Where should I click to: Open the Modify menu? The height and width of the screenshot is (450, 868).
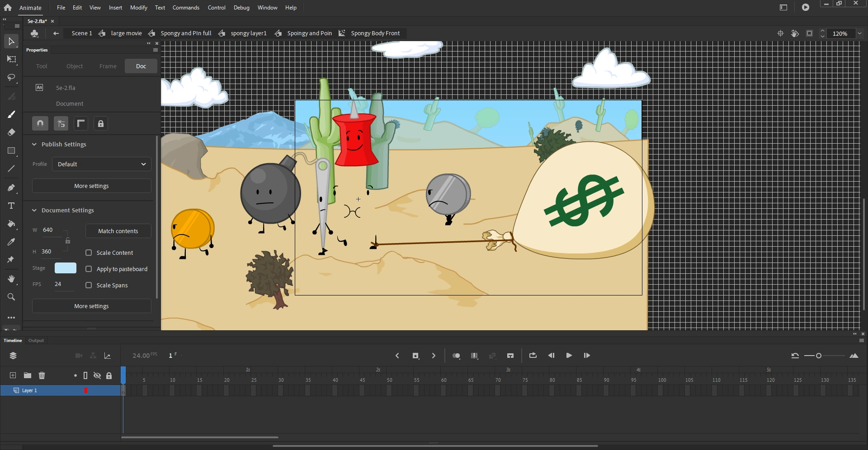click(x=138, y=7)
